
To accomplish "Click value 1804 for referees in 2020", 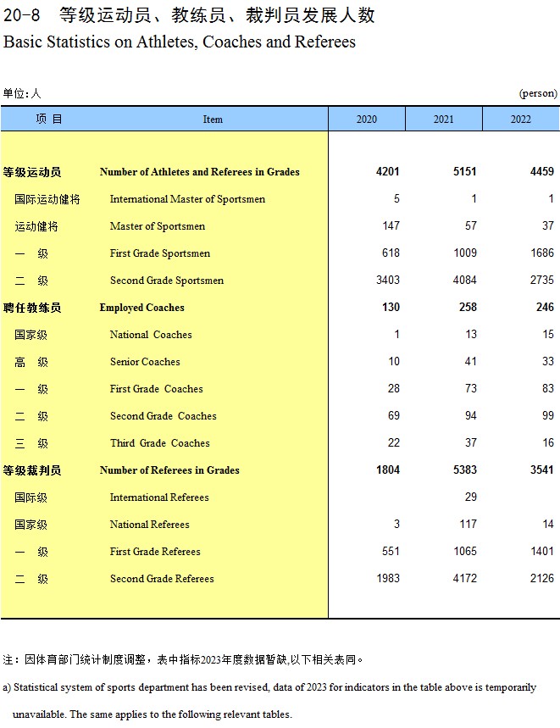I will pyautogui.click(x=388, y=470).
